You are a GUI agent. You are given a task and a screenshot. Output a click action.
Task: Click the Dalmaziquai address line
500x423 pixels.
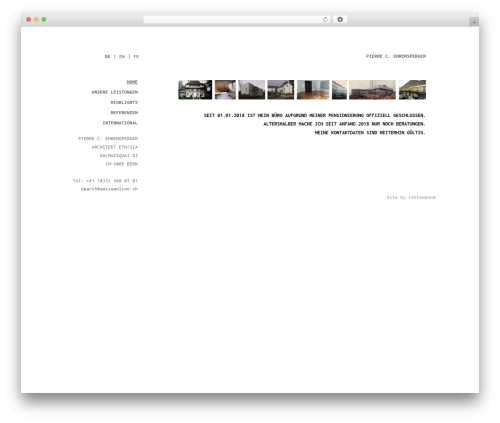point(119,155)
